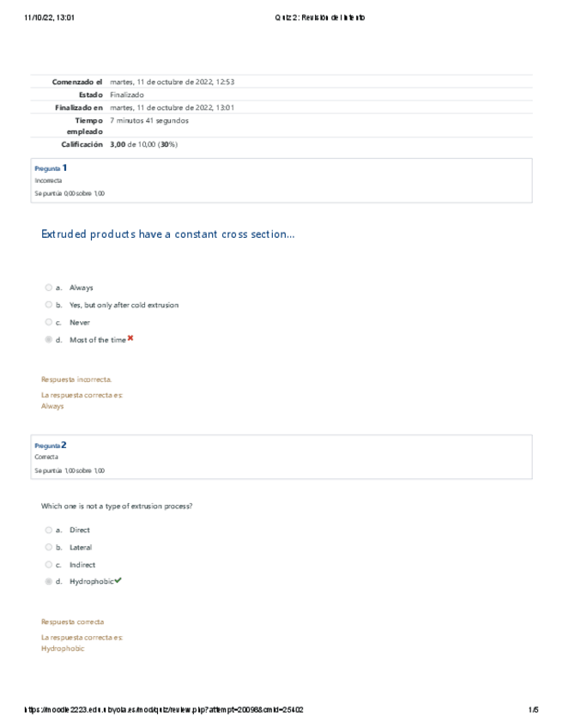Viewport: 563px width, 728px height.
Task: Choose the "Direct" radio option
Action: pyautogui.click(x=49, y=530)
